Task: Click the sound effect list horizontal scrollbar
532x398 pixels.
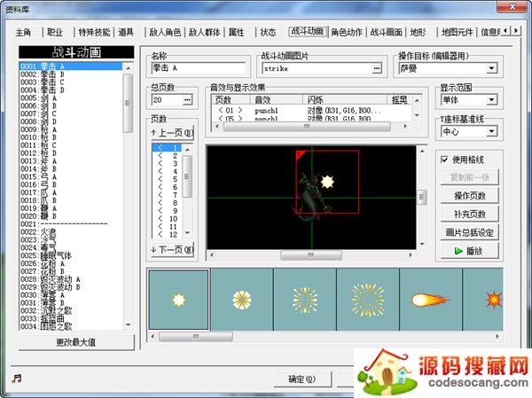Action: pos(307,126)
